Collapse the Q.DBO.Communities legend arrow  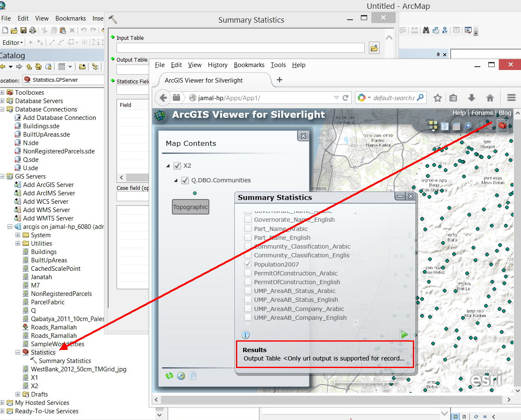pos(176,181)
